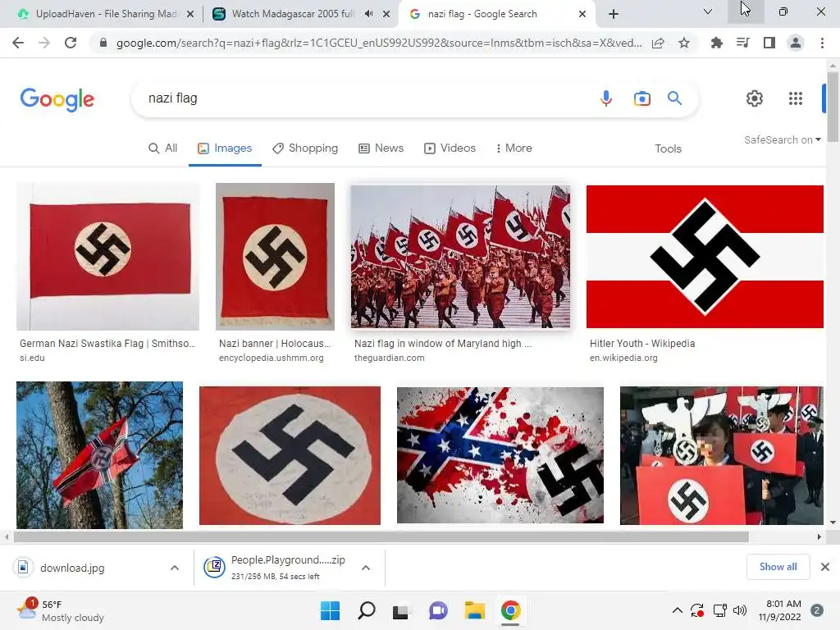Click the Google logo

57,99
